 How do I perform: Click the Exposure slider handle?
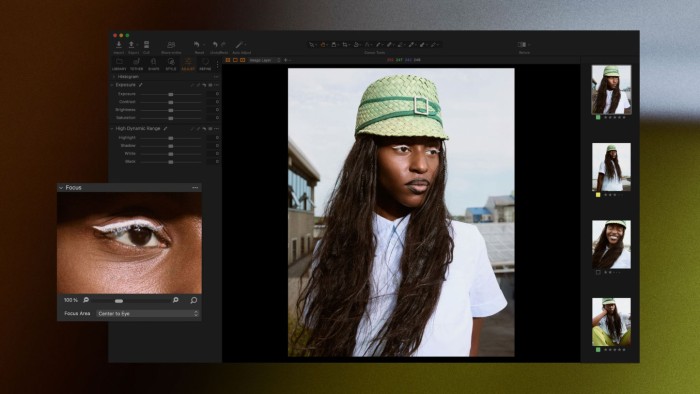(171, 95)
